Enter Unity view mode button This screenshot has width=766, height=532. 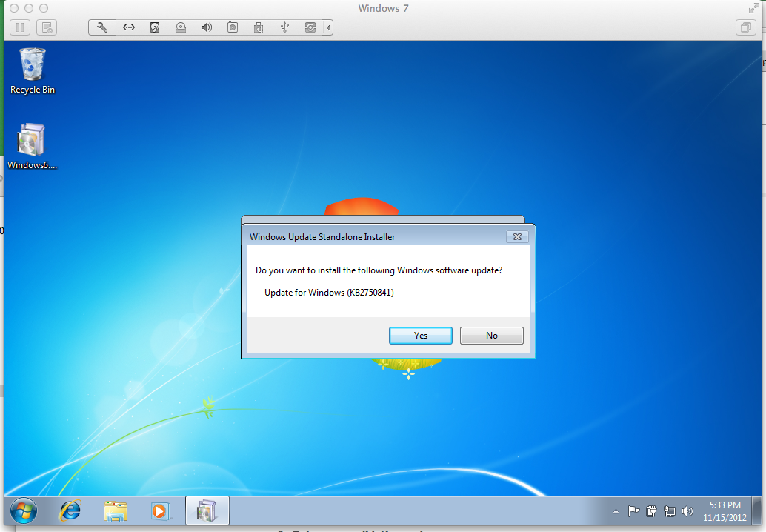(x=745, y=27)
